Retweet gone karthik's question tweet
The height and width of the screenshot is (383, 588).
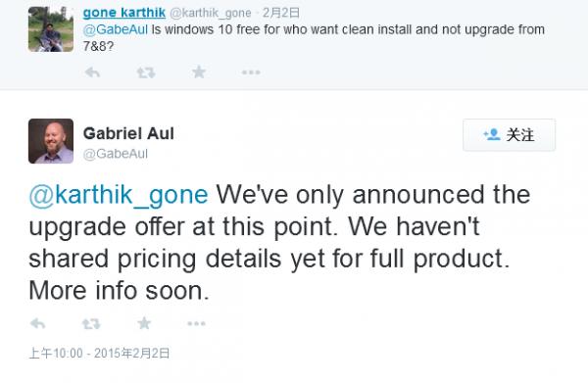146,72
